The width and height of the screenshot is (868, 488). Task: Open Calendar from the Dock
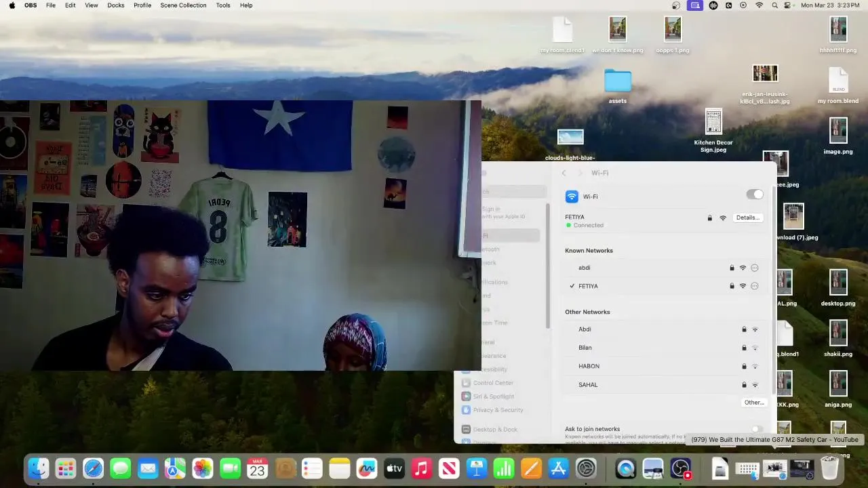[258, 468]
